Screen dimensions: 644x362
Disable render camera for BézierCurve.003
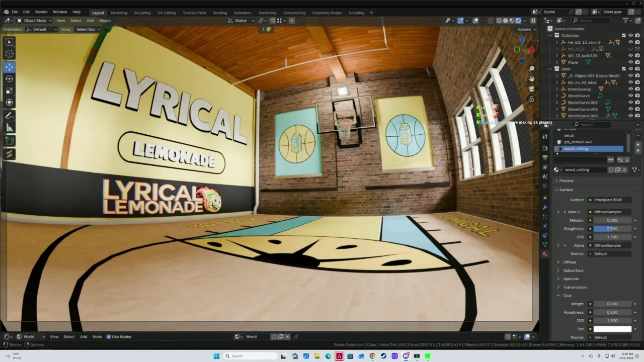pyautogui.click(x=637, y=116)
